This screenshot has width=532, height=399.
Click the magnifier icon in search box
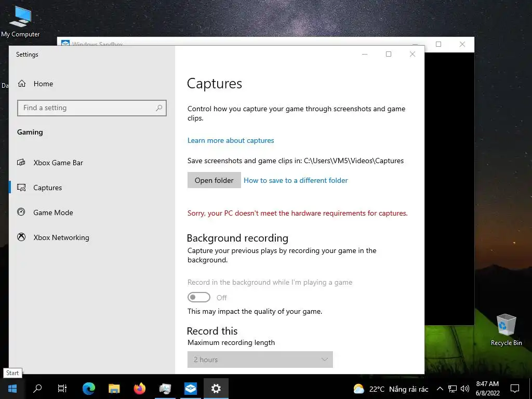click(159, 108)
